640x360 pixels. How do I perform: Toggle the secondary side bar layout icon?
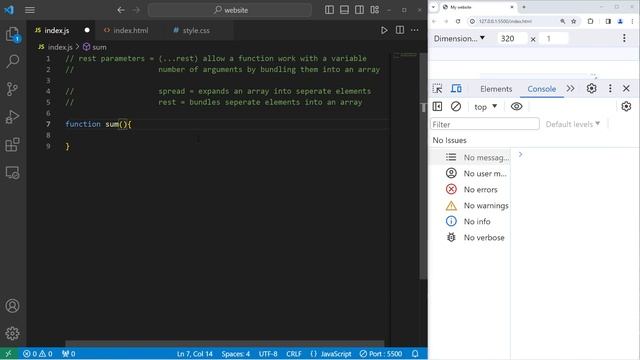pos(360,10)
